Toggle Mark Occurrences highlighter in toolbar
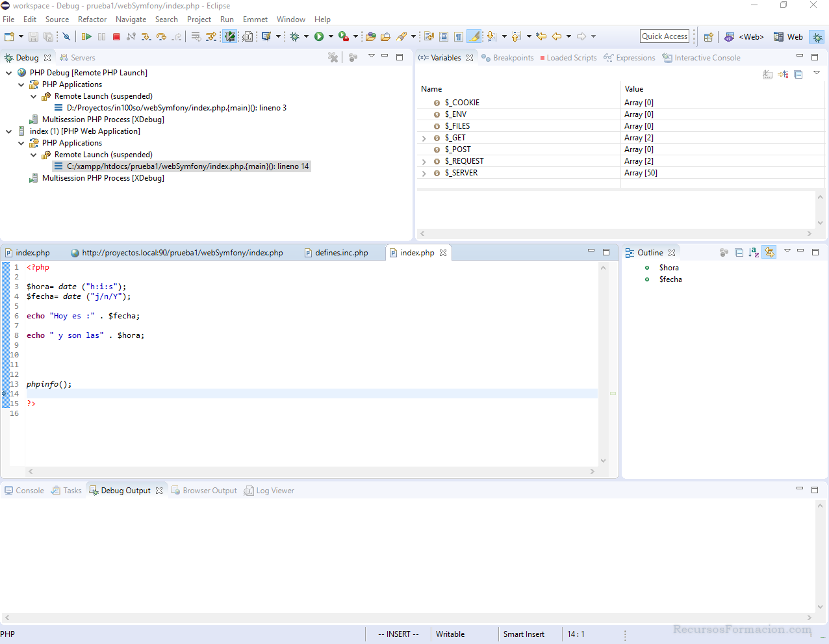This screenshot has width=829, height=644. (x=474, y=37)
